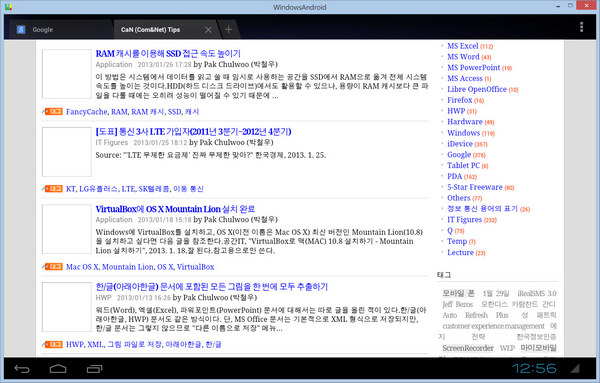Add a new browser tab with plus icon
Viewport: 600px width, 383px height.
[x=228, y=29]
